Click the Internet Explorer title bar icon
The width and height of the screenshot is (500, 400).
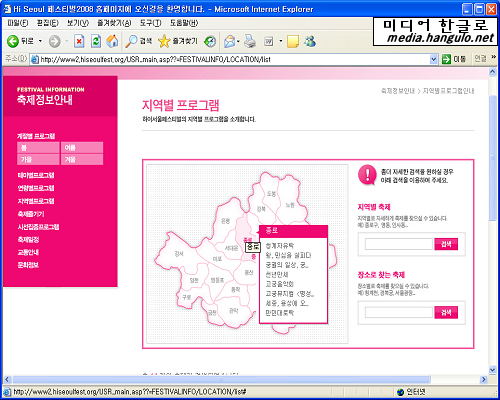pos(7,9)
